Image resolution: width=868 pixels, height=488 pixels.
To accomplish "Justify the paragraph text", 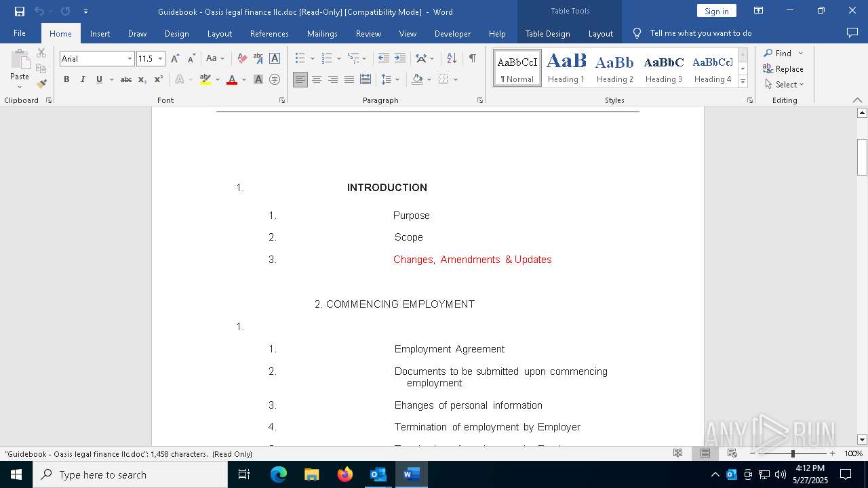I will (349, 79).
